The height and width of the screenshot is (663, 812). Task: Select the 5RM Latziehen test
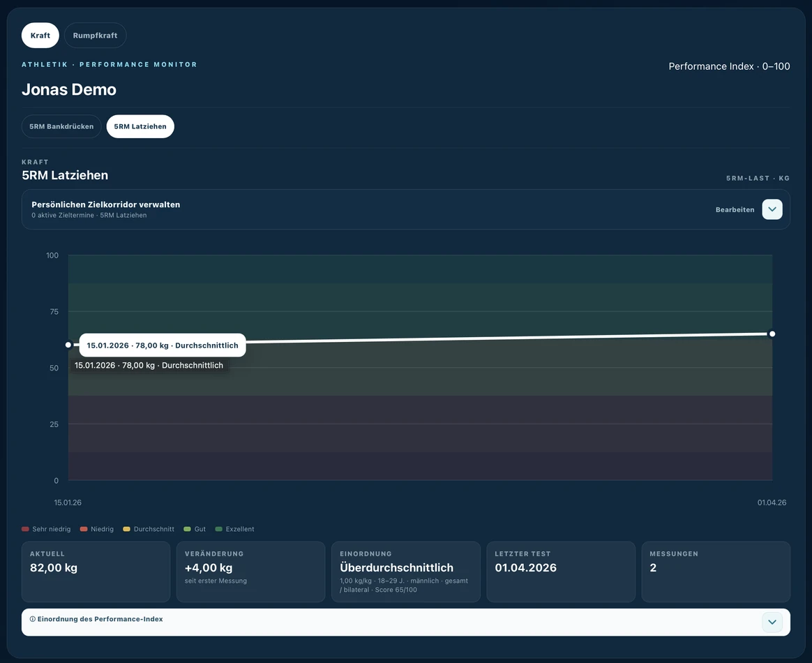point(140,126)
